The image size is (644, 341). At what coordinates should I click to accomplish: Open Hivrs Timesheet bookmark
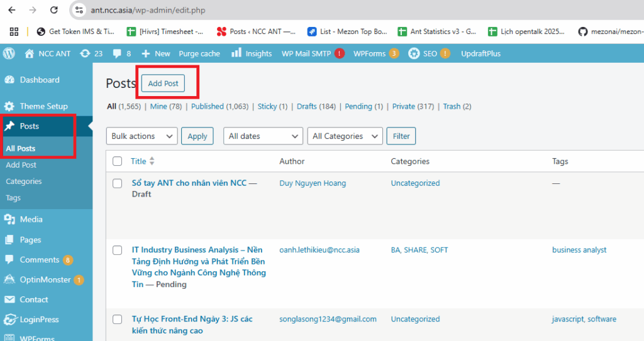pyautogui.click(x=165, y=31)
